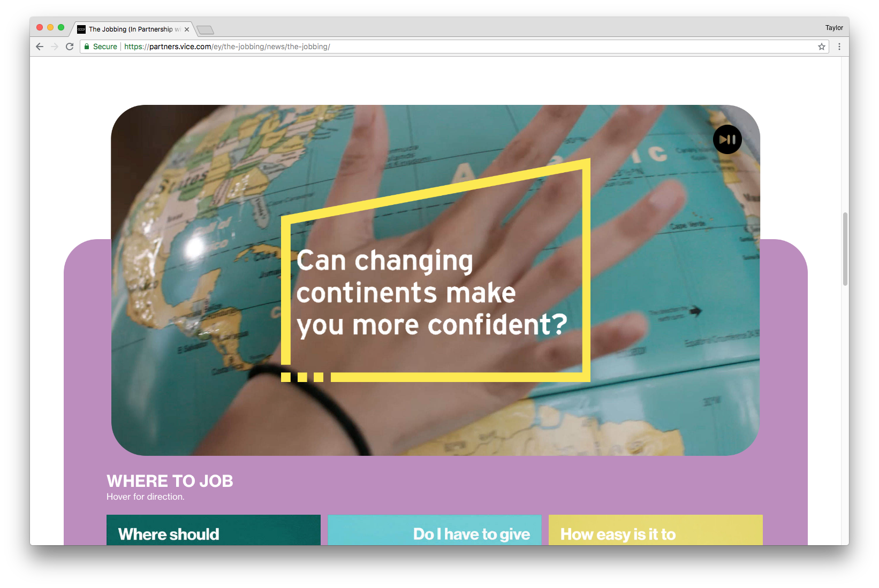Open the Taylor profile button
This screenshot has height=588, width=879.
(834, 28)
